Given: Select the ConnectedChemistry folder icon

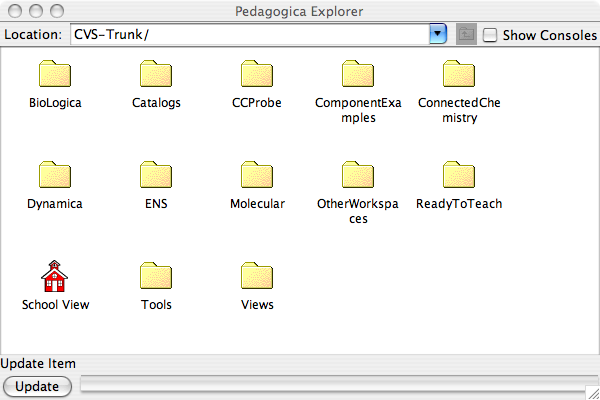Looking at the screenshot, I should (459, 73).
